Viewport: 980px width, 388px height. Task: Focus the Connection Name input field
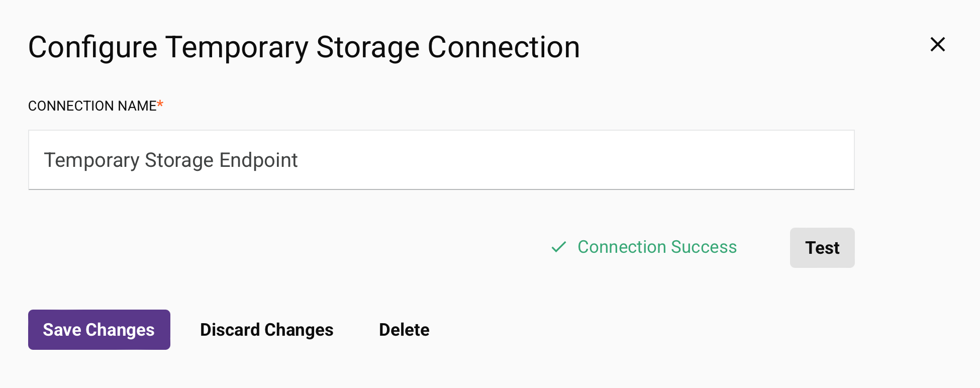pyautogui.click(x=441, y=160)
